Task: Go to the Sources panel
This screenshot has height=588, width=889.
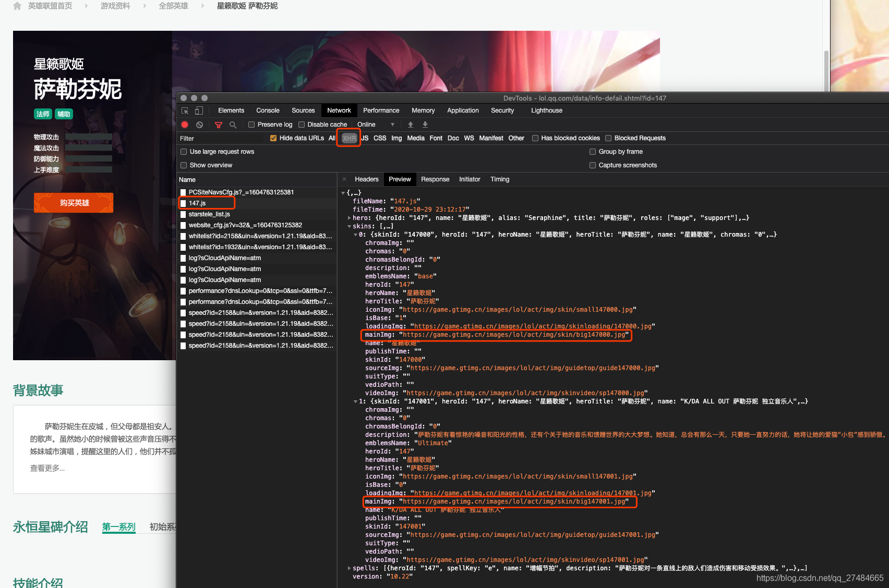Action: [x=303, y=111]
